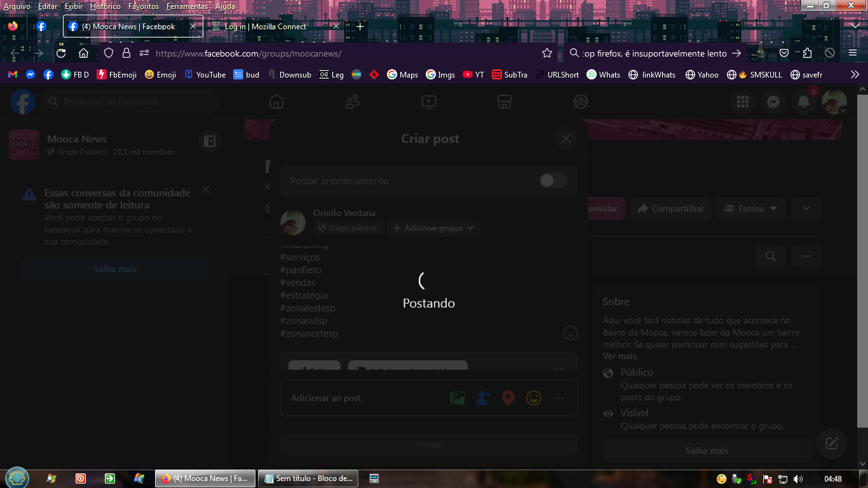Close the Criar post dialog

click(566, 139)
